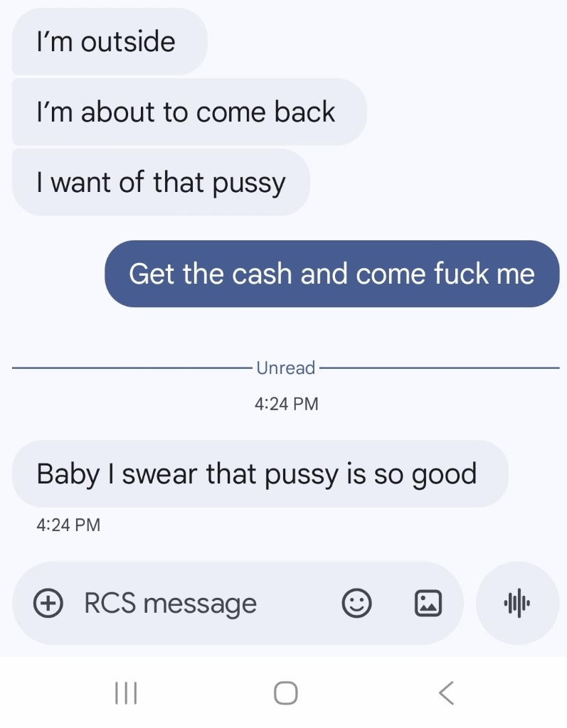
Task: Select the "I'm outside" message bubble
Action: click(110, 41)
